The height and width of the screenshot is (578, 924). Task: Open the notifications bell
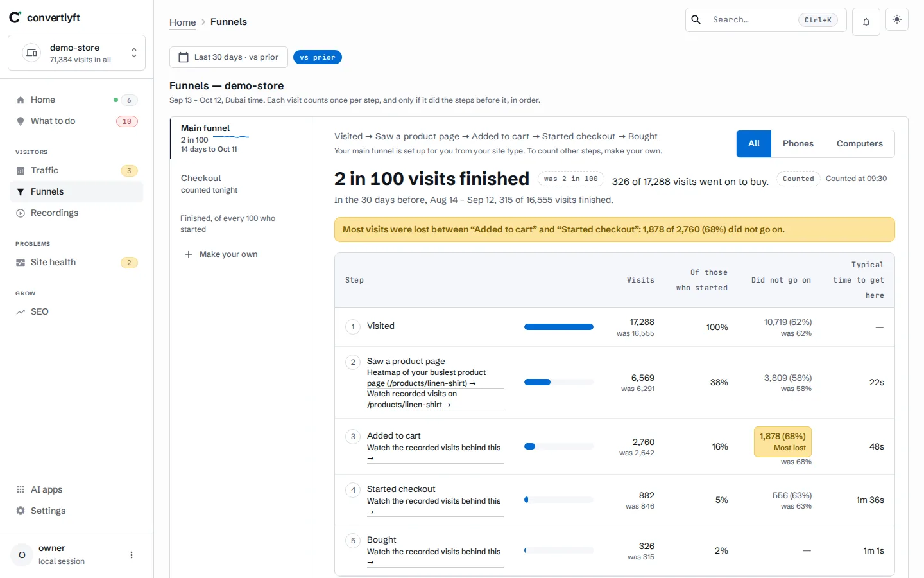coord(866,22)
